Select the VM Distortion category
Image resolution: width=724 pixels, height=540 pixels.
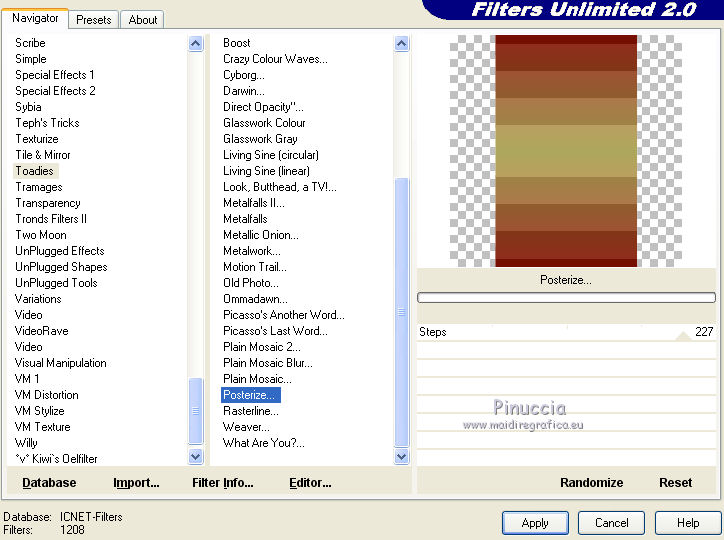click(x=47, y=395)
